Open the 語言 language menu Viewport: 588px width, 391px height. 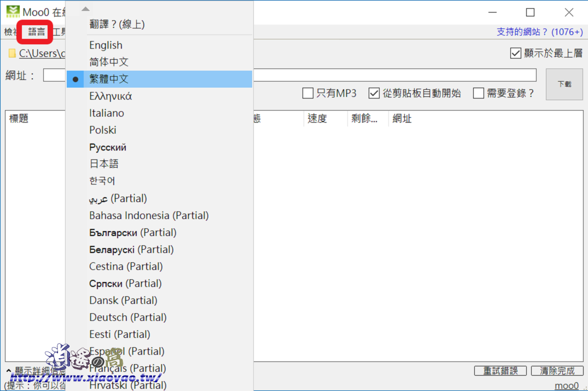37,32
